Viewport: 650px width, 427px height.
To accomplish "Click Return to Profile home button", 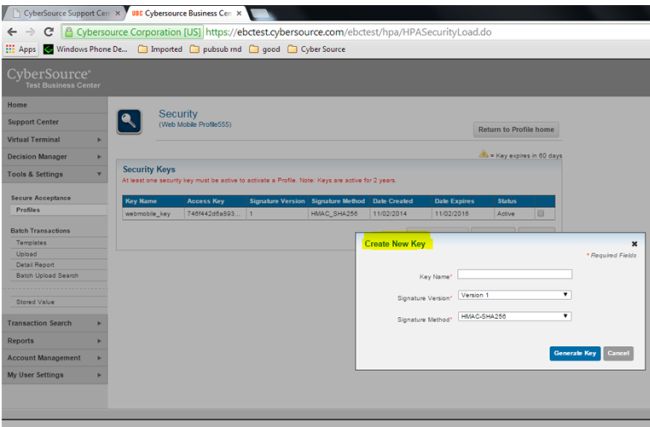I will point(516,129).
